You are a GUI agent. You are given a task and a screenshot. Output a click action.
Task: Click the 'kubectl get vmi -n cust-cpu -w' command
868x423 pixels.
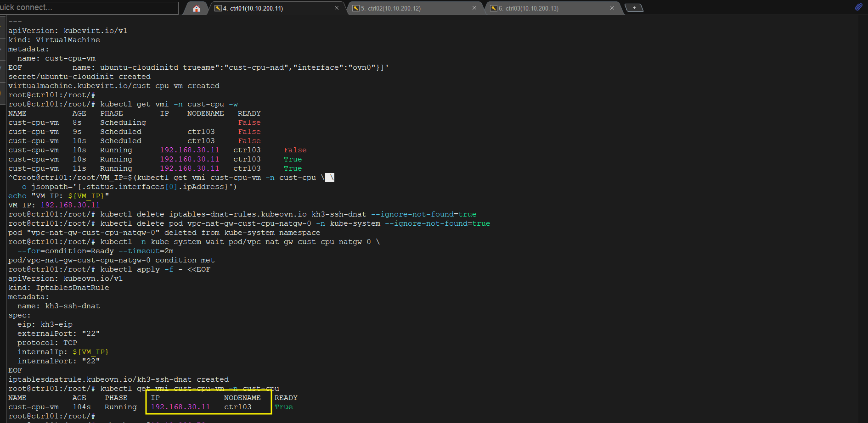(x=169, y=104)
